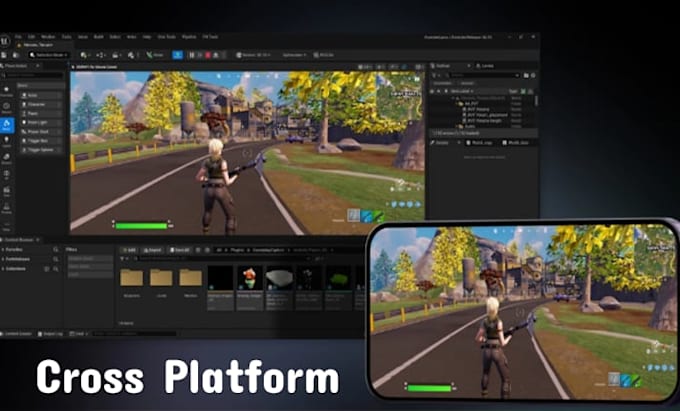
Task: Open the Tools menu
Action: coord(66,37)
